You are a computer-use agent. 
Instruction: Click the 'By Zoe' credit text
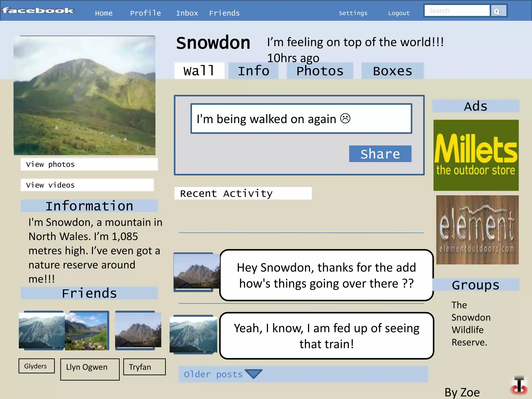coord(462,392)
